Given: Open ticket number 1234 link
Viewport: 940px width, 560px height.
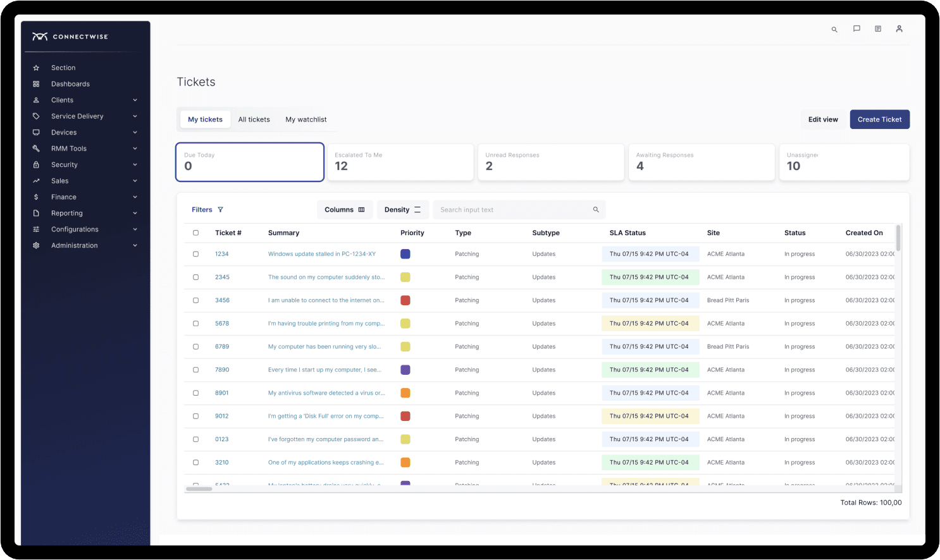Looking at the screenshot, I should tap(221, 254).
